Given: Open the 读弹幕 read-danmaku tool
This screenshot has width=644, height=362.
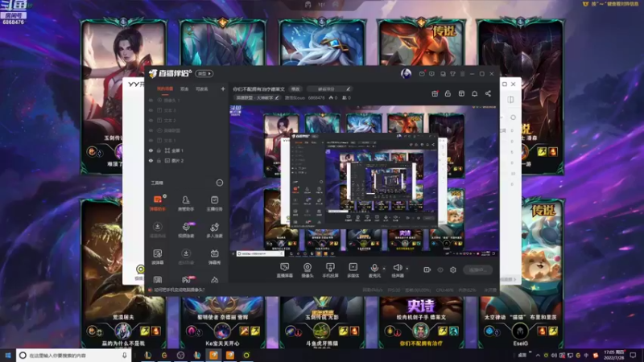Looking at the screenshot, I should (157, 257).
